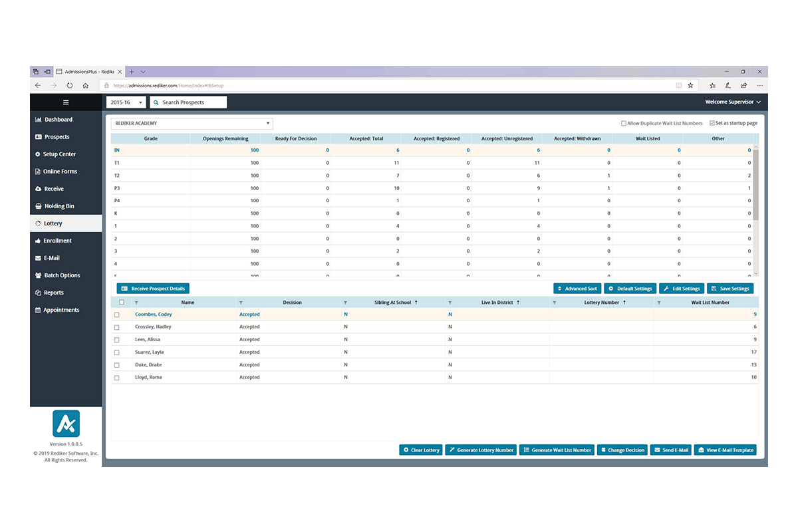The width and height of the screenshot is (798, 532).
Task: Click the sort arrow beside Sibling At School
Action: [416, 303]
